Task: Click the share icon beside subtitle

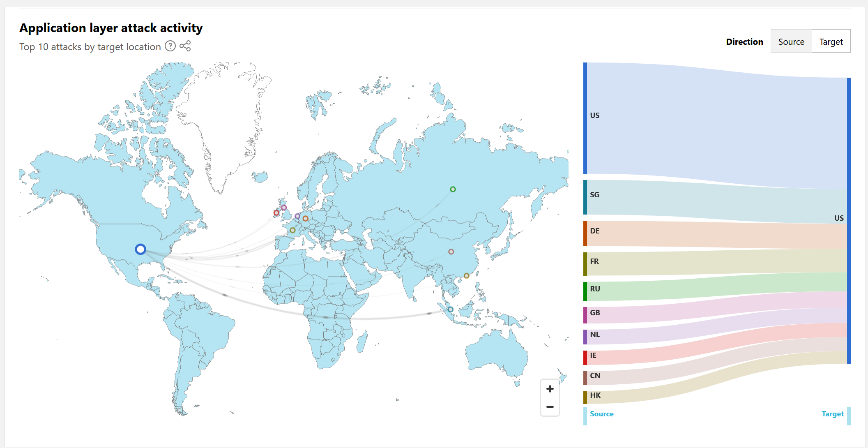Action: pos(185,46)
